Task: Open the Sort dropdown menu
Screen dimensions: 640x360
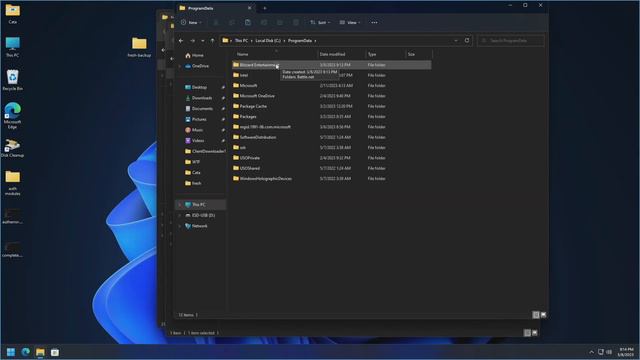Action: [x=320, y=22]
